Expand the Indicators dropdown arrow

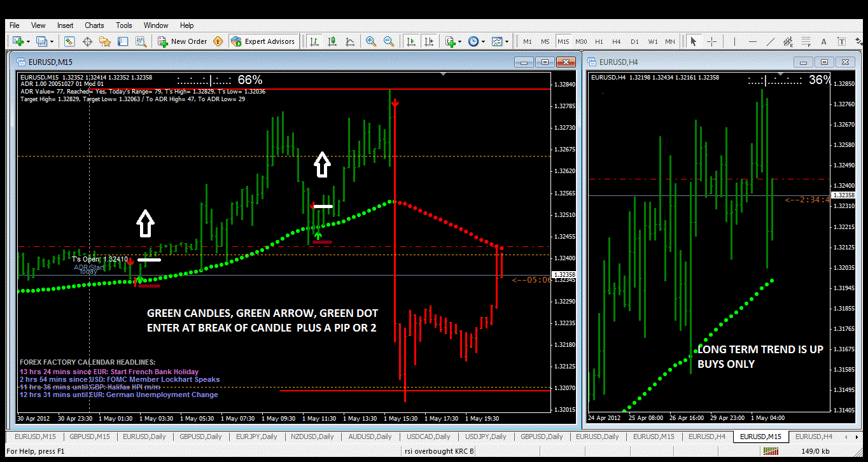(460, 41)
